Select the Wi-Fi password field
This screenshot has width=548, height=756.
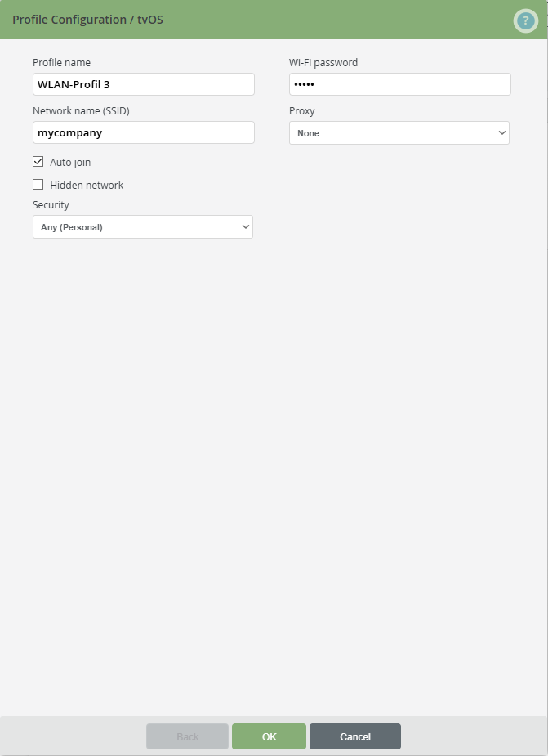click(x=399, y=83)
